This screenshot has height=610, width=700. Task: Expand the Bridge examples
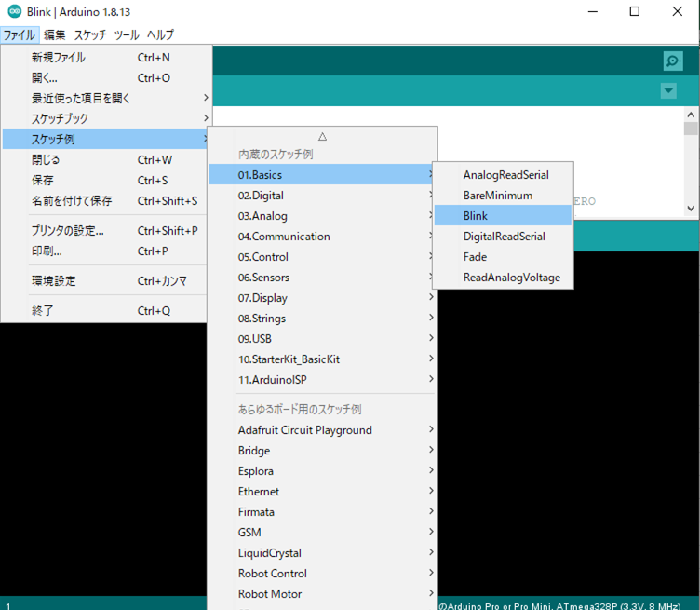[x=322, y=451]
